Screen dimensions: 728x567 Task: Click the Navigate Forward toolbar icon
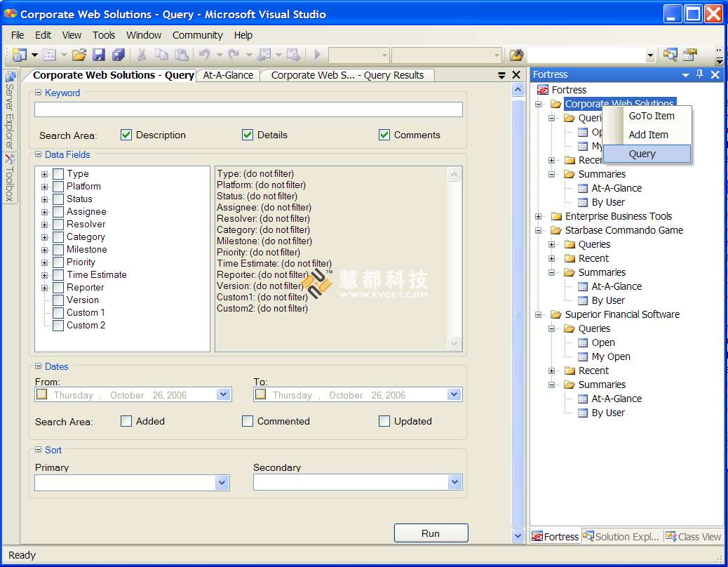293,55
